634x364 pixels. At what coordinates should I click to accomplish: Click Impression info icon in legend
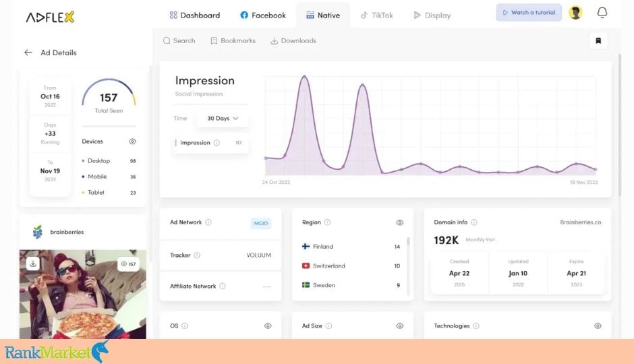click(x=217, y=143)
